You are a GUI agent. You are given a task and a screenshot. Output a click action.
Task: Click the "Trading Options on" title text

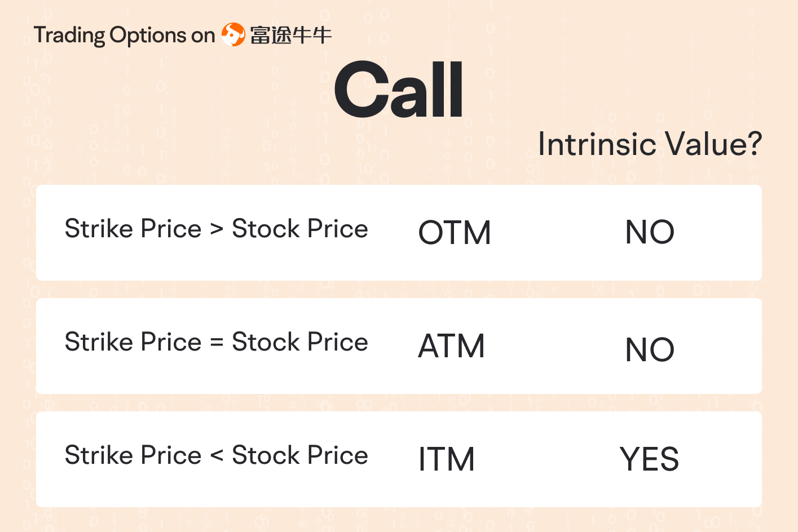[x=124, y=36]
